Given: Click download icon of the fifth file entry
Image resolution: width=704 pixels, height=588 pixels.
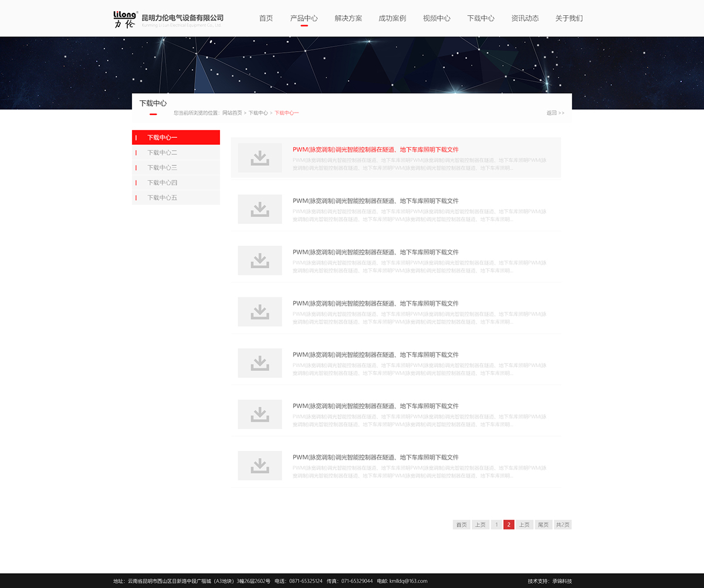Looking at the screenshot, I should pyautogui.click(x=260, y=363).
